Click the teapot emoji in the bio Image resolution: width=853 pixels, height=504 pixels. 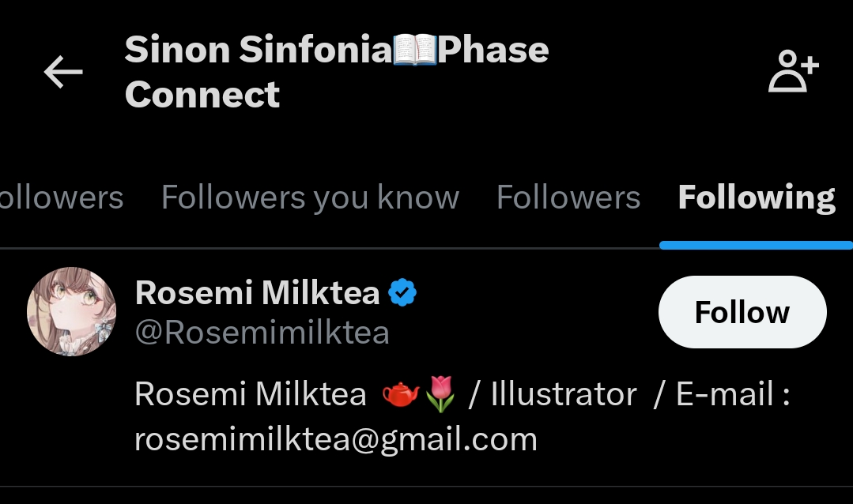(401, 394)
